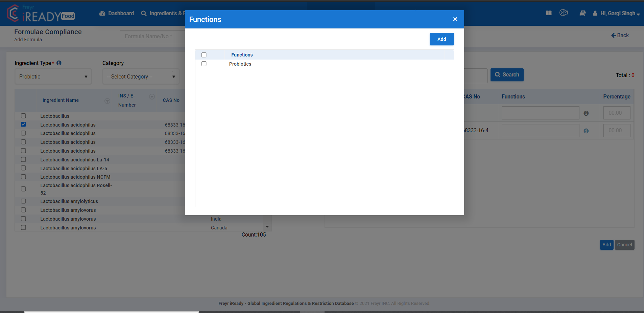Open the Ingredient's navigation menu
Image resolution: width=644 pixels, height=313 pixels.
(x=166, y=13)
